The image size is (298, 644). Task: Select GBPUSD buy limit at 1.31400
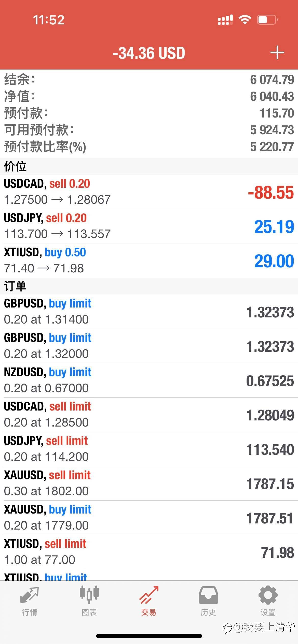point(149,312)
